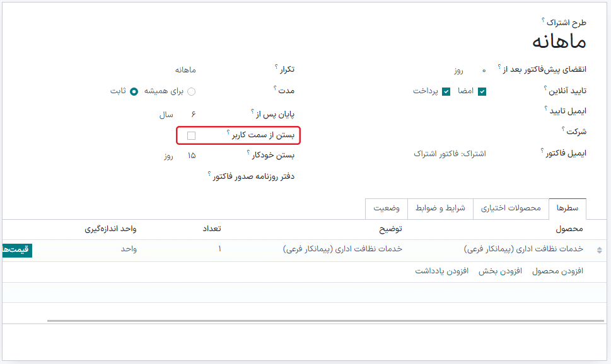The width and height of the screenshot is (611, 364).
Task: Open help tooltip for دفتر روزنامه صدور فاکتور
Action: [209, 174]
